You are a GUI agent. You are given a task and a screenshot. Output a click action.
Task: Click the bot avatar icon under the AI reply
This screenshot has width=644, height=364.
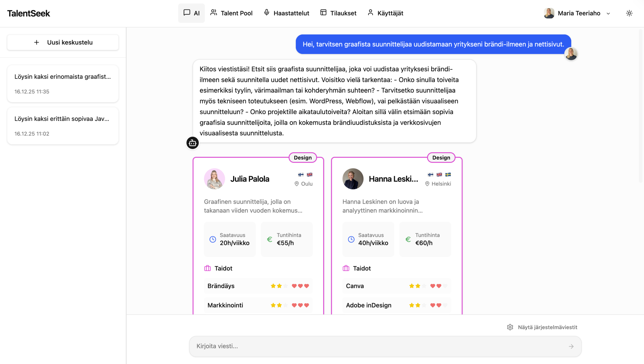tap(192, 143)
